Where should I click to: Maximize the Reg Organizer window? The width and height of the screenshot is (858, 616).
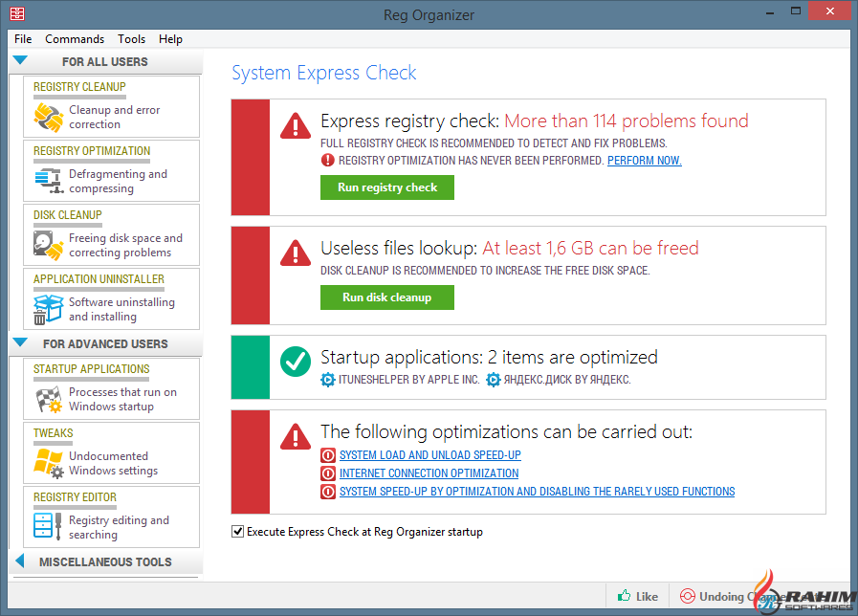click(796, 11)
